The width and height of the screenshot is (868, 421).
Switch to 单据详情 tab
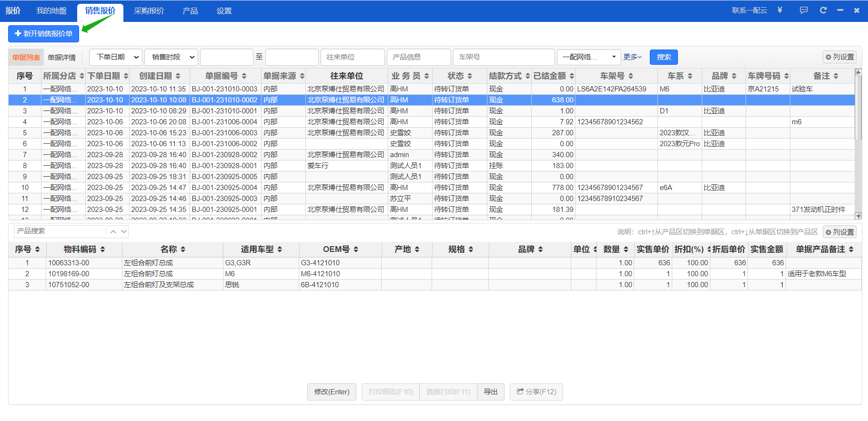point(62,58)
